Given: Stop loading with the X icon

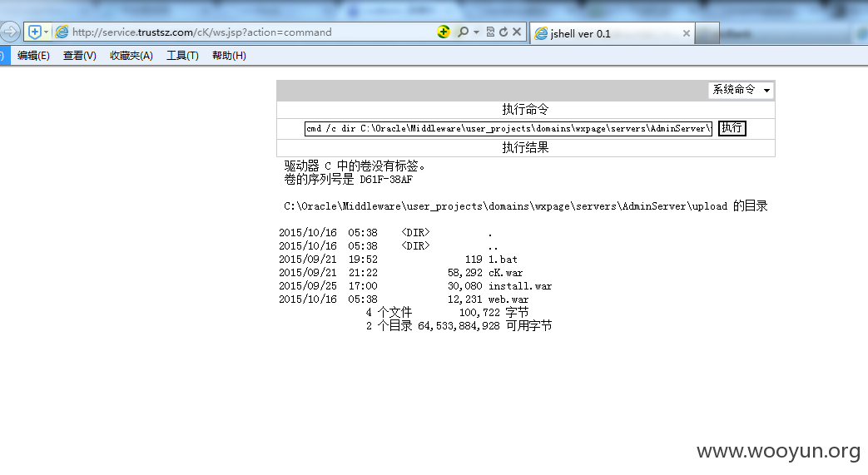Looking at the screenshot, I should point(517,32).
